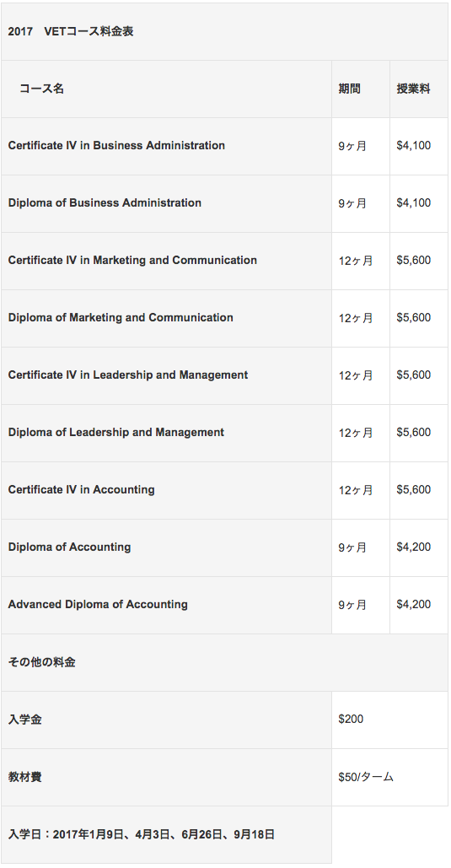Select Certificate IV in Marketing and Communication
This screenshot has height=868, width=451.
[132, 260]
